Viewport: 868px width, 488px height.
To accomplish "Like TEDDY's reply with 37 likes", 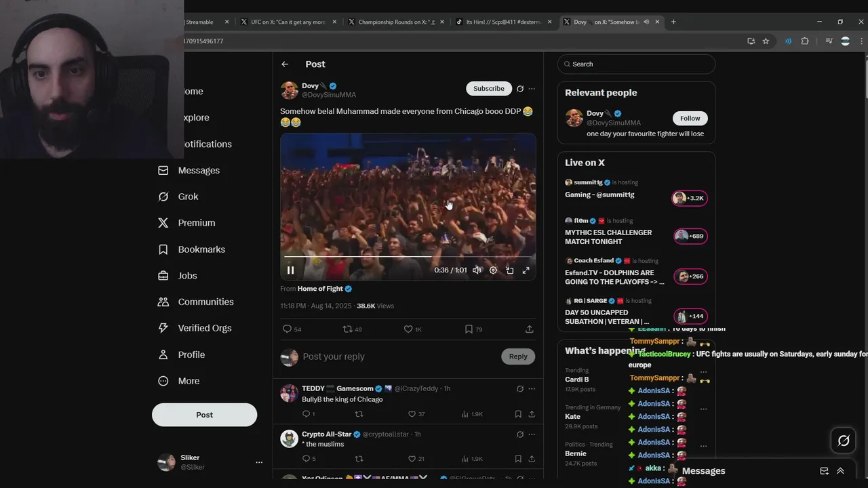I will [416, 414].
